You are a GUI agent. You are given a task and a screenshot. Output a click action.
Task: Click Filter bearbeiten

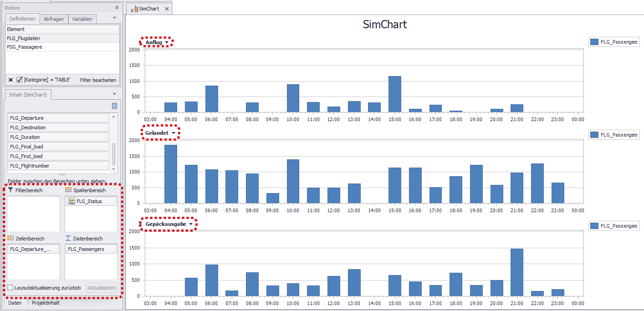(98, 80)
